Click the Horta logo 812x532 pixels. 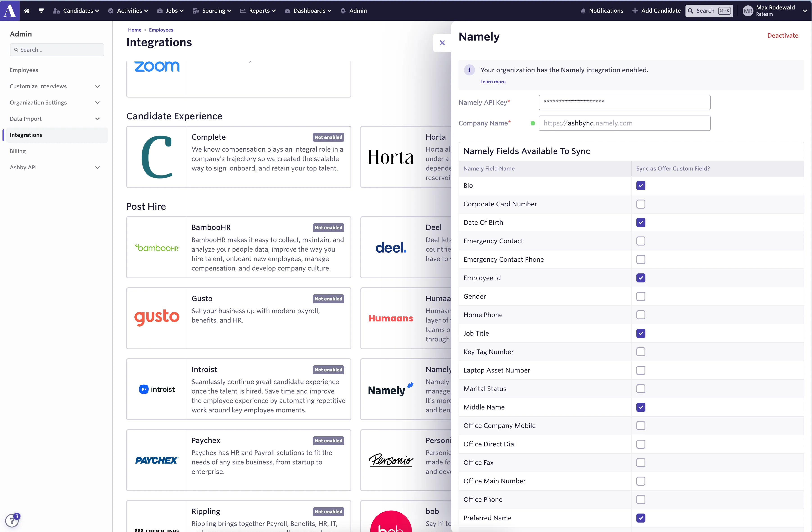tap(391, 157)
